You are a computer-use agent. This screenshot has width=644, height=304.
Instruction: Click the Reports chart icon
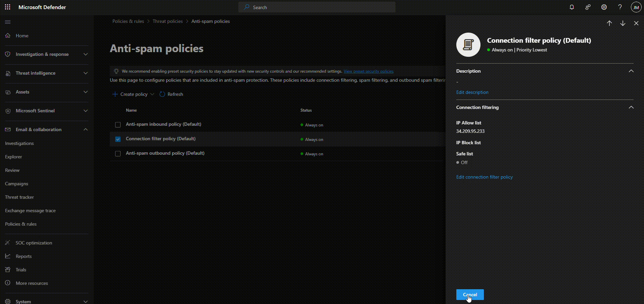point(8,256)
